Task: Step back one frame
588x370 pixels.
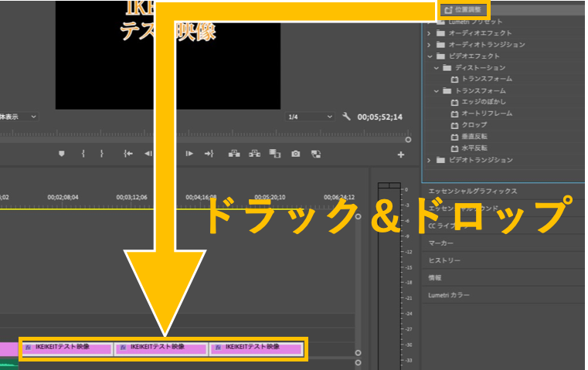Action: click(x=148, y=154)
